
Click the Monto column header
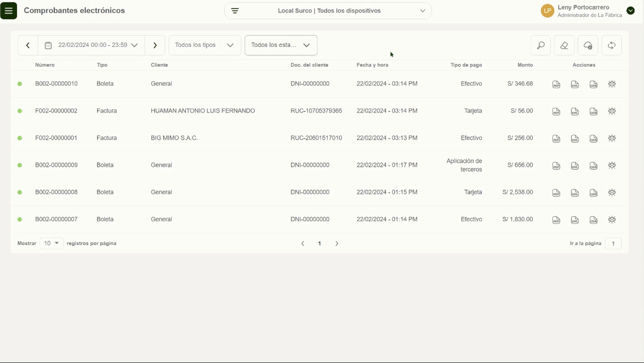point(525,65)
